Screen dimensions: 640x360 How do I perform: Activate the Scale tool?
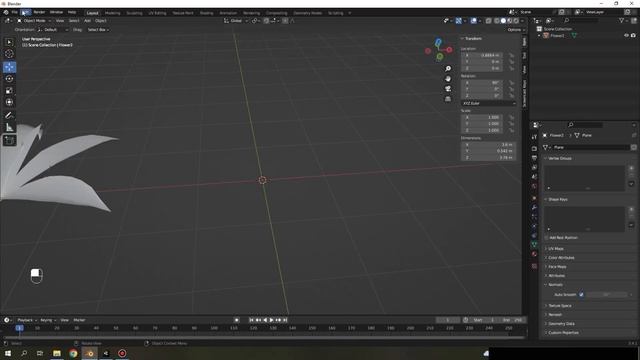[9, 91]
